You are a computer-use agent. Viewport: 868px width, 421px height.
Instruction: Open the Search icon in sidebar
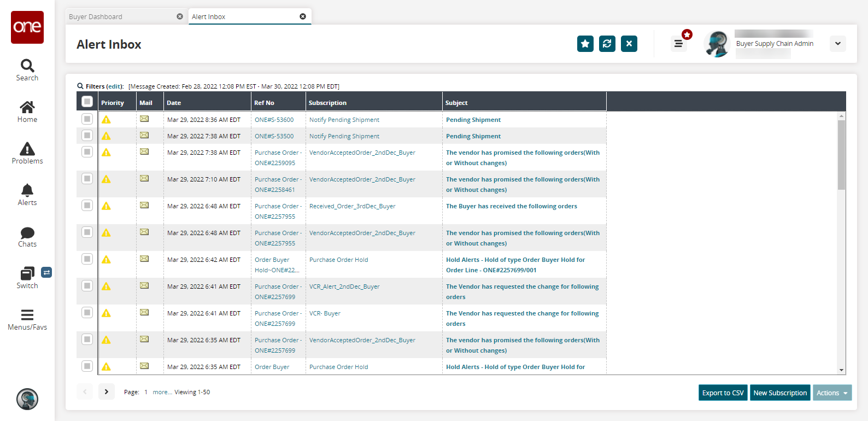point(27,66)
